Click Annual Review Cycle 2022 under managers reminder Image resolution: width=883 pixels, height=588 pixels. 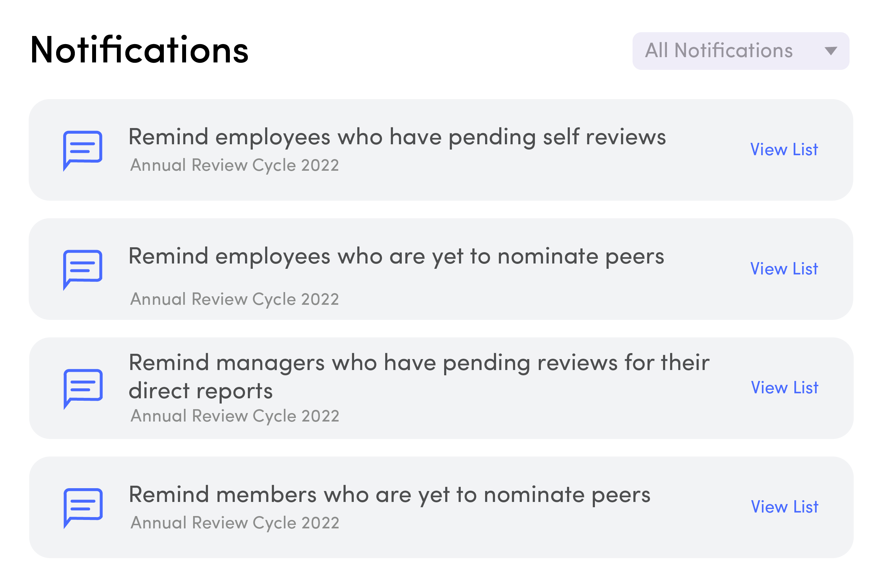pyautogui.click(x=235, y=416)
